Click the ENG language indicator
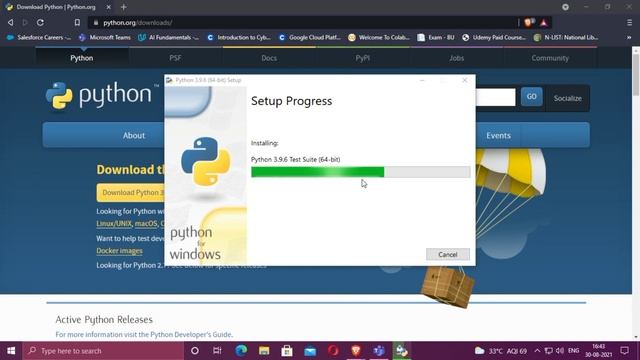Image resolution: width=640 pixels, height=360 pixels. [x=573, y=351]
